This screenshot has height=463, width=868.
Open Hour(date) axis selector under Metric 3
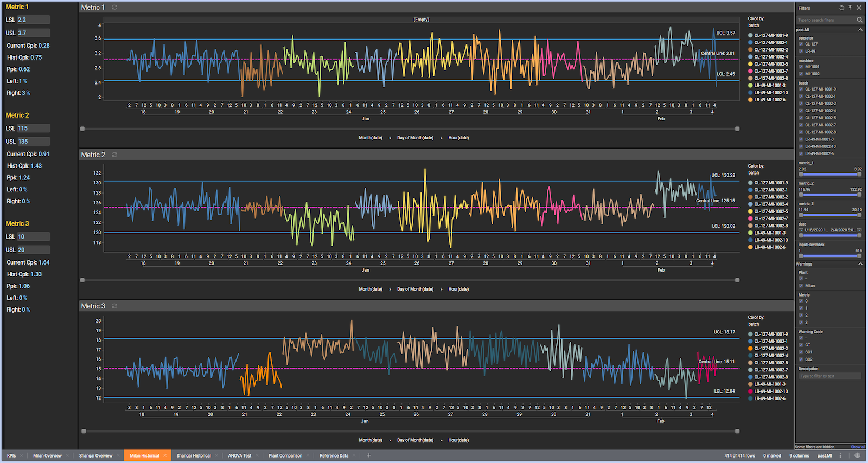(x=458, y=440)
